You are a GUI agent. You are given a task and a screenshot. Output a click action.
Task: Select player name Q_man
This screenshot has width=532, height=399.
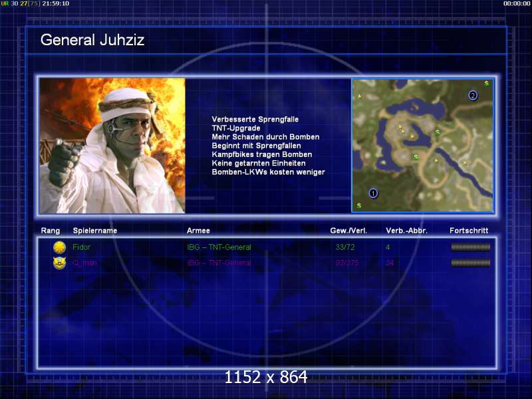pos(84,263)
